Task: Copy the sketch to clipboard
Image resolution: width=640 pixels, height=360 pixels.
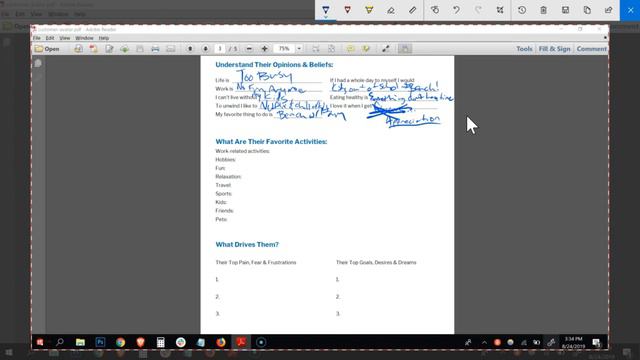Action: 587,10
